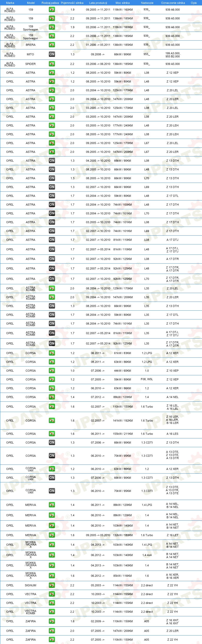
Task: Click the petrol icon in Corsa A 16 LES row
Action: click(x=52, y=434)
